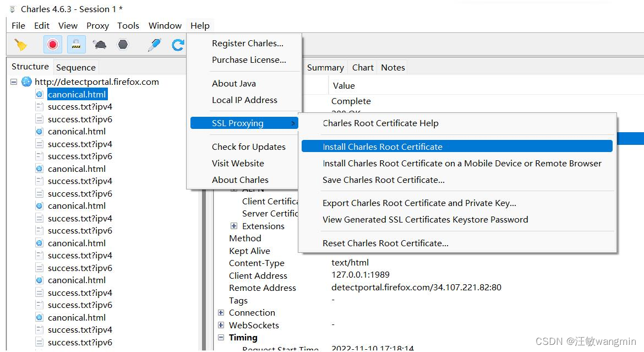Expand the Extensions row
644x352 pixels.
pyautogui.click(x=234, y=226)
